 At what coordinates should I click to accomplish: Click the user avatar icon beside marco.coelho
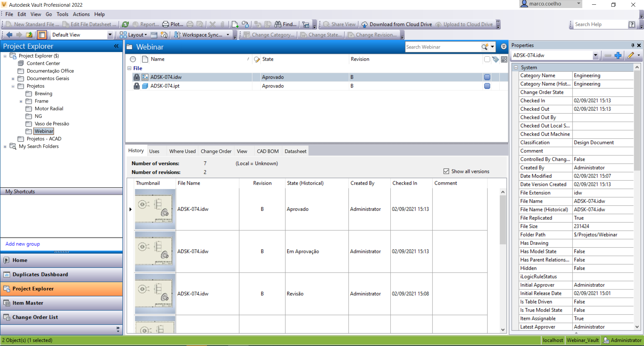524,4
